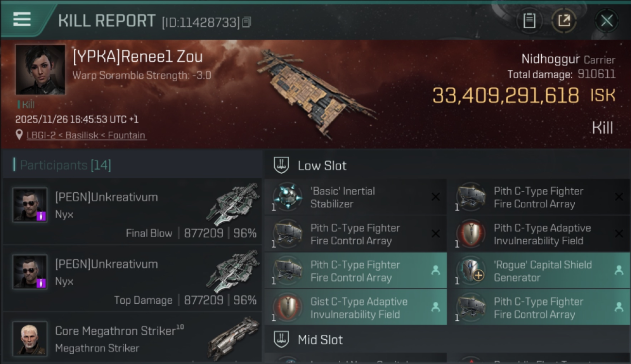Click the clipboard notes icon
631x364 pixels.
click(529, 21)
